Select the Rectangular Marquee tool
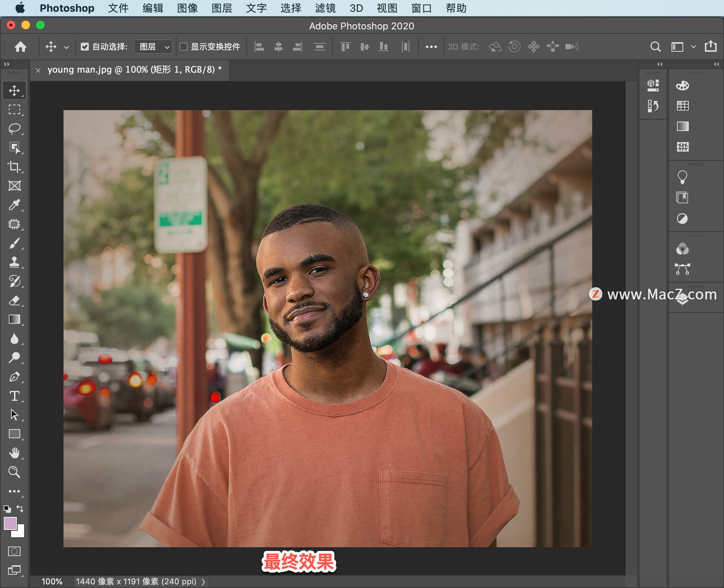Screen dimensions: 724x588 click(x=14, y=110)
